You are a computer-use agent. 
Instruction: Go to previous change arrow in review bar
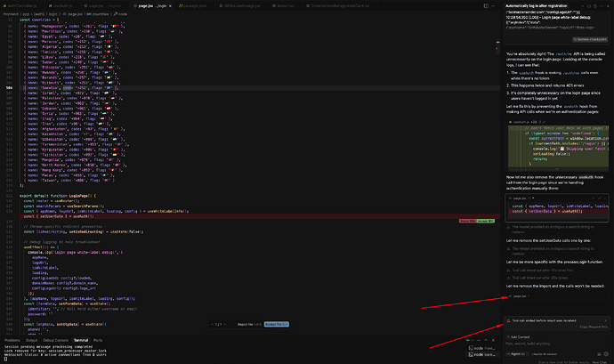pos(213,325)
